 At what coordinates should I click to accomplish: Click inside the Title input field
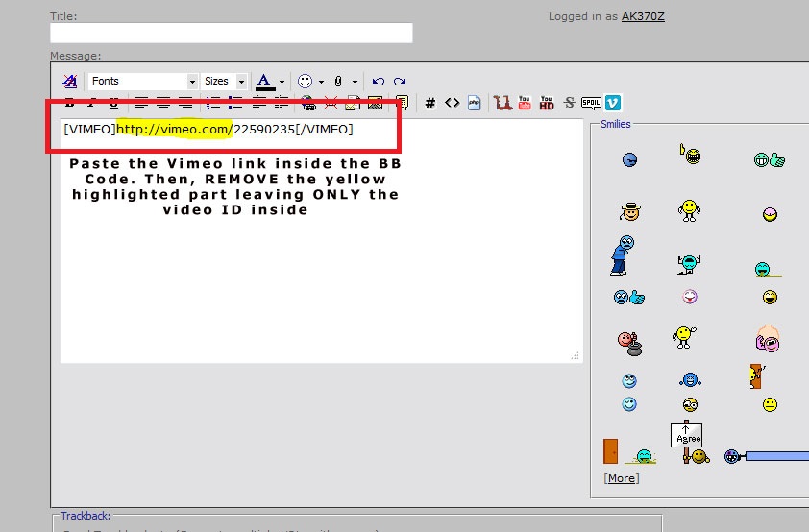(x=232, y=33)
